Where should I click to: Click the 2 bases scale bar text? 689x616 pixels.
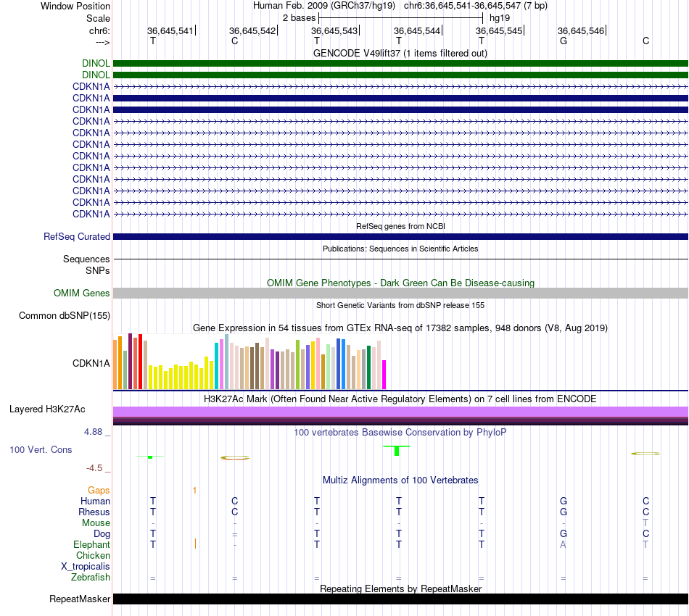click(x=300, y=18)
